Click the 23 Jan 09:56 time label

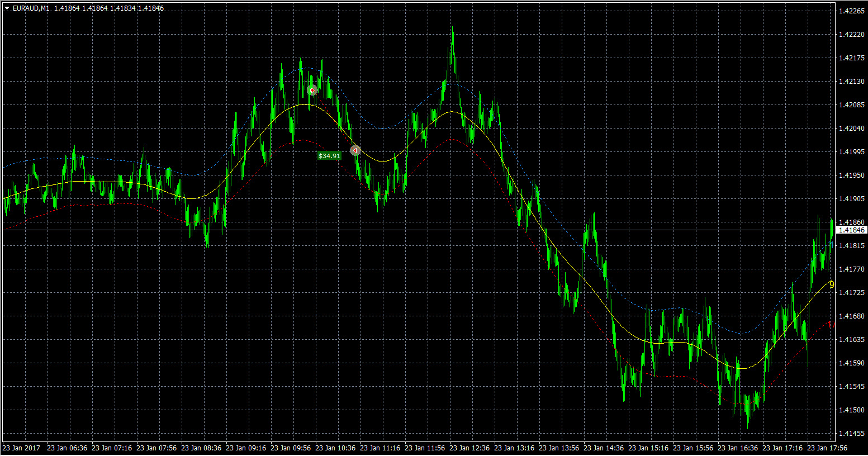(x=291, y=448)
